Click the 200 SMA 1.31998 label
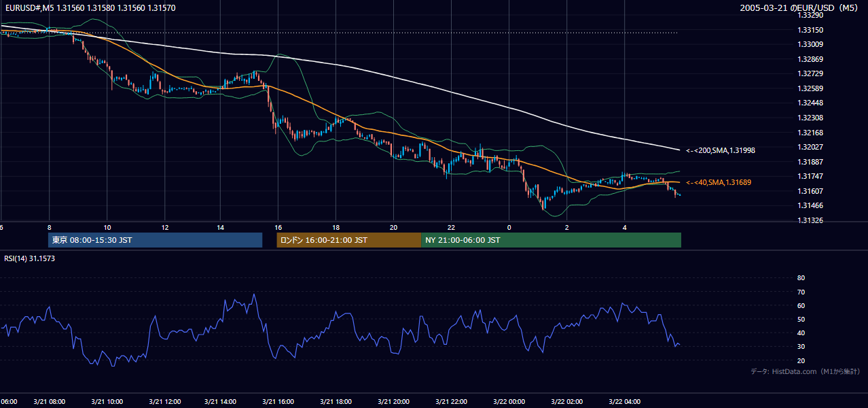Image resolution: width=868 pixels, height=408 pixels. [x=721, y=150]
